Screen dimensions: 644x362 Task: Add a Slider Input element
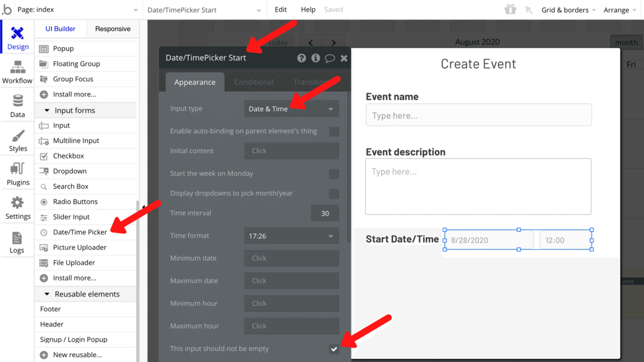click(x=85, y=217)
